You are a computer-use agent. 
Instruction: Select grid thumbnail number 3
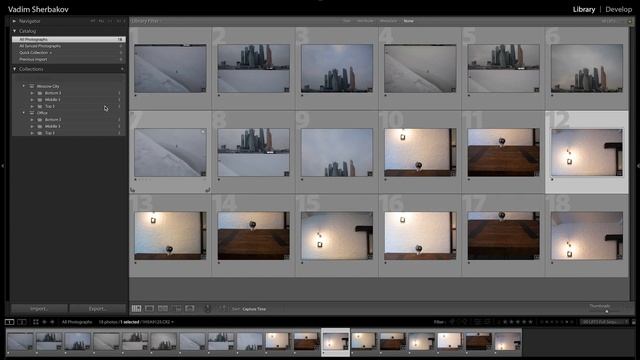[337, 68]
